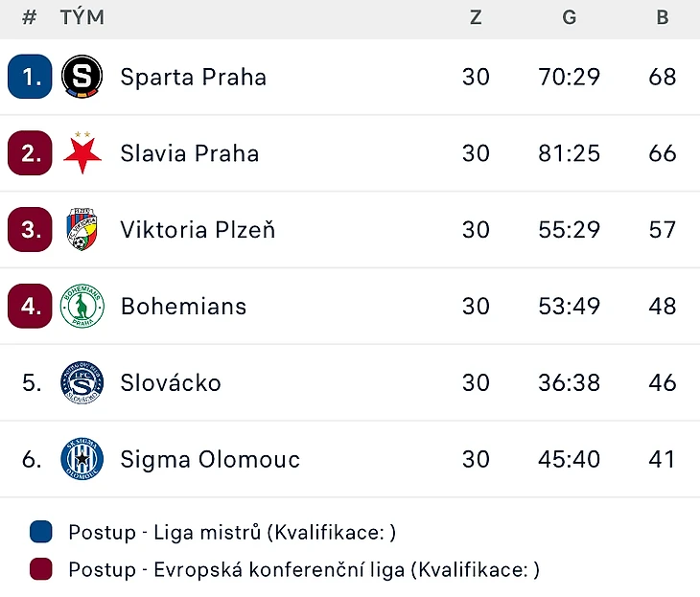
Task: Click the blue rank 1 badge
Action: click(x=31, y=77)
